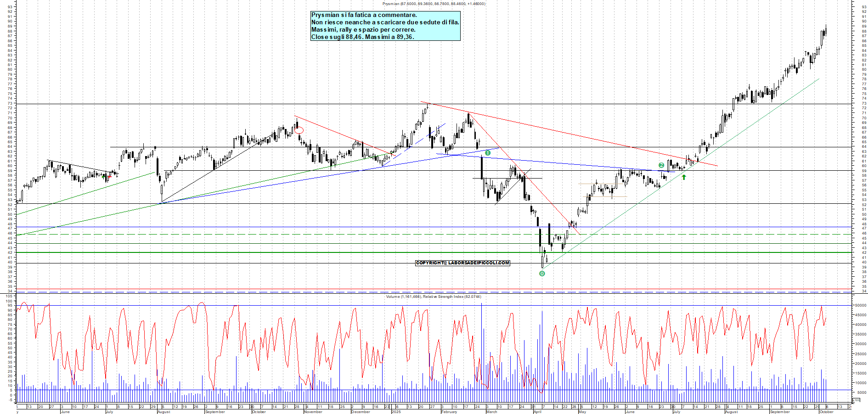Click the COPYRIGHT laborsadeipiccoli.com label
The image size is (868, 414).
point(462,263)
